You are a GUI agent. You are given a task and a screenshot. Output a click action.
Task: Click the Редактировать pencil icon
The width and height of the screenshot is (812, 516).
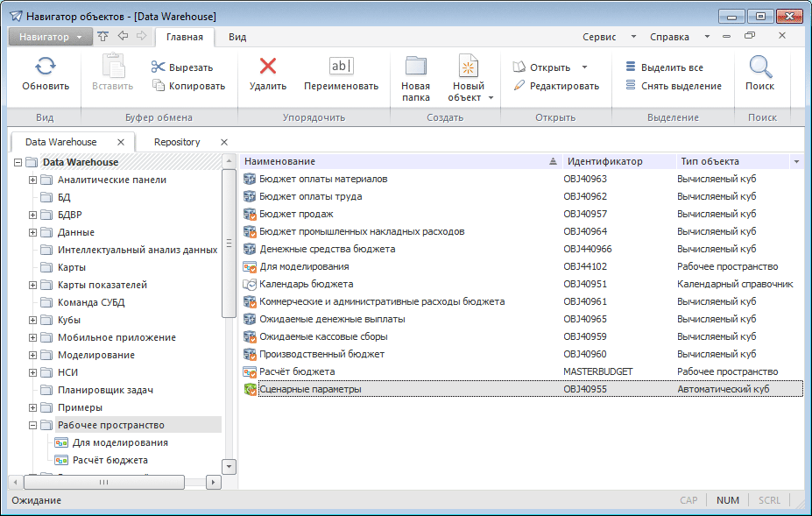point(519,86)
